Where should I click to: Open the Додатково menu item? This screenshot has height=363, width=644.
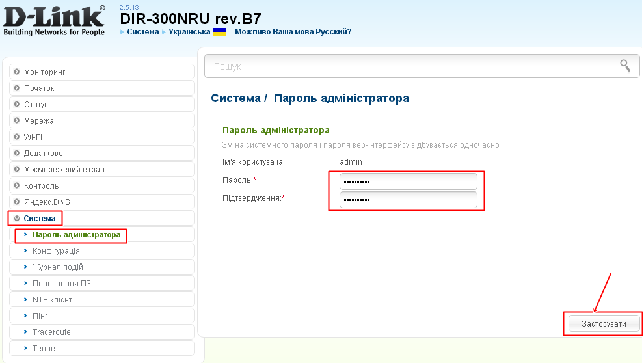[x=101, y=153]
